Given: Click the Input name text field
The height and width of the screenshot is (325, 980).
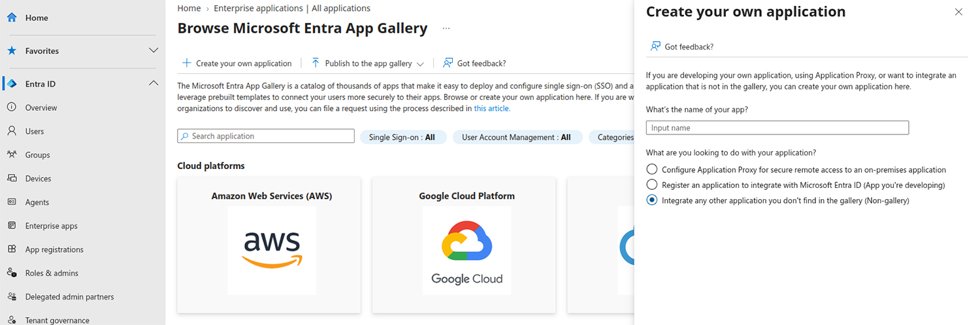Looking at the screenshot, I should pyautogui.click(x=777, y=128).
